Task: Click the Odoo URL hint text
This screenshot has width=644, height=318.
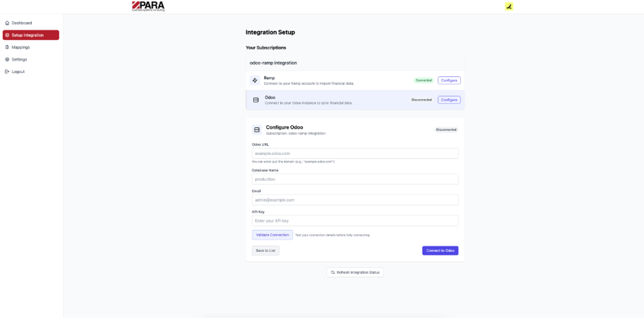Action: pyautogui.click(x=293, y=162)
